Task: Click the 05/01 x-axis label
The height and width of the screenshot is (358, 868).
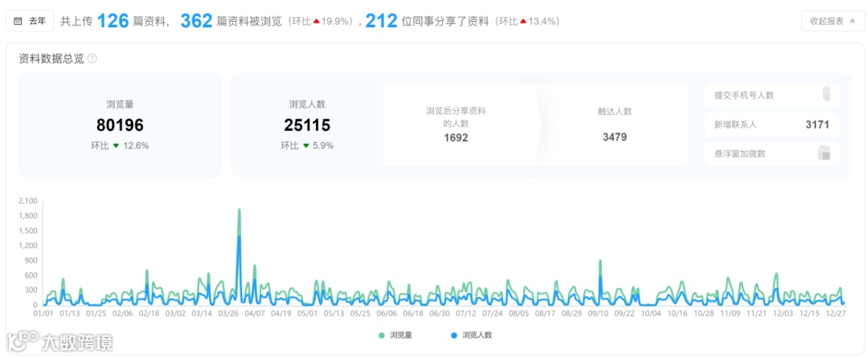Action: [307, 313]
